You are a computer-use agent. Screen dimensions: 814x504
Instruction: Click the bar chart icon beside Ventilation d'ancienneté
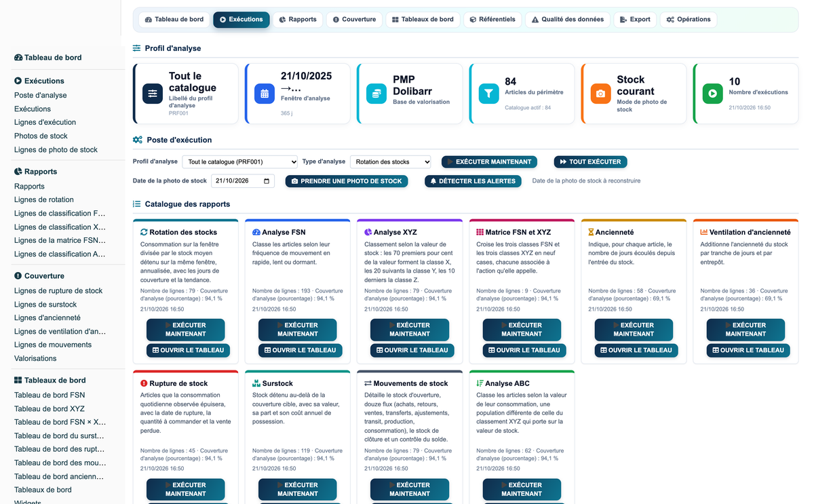point(704,232)
